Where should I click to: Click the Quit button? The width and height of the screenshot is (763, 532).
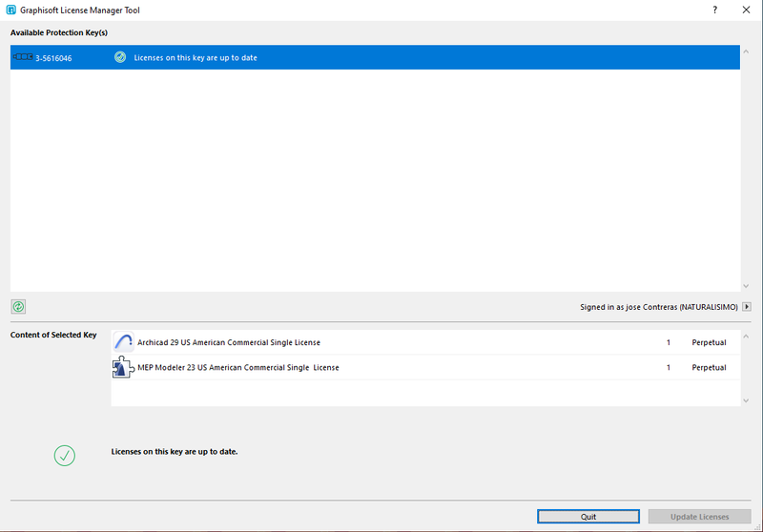(x=588, y=517)
